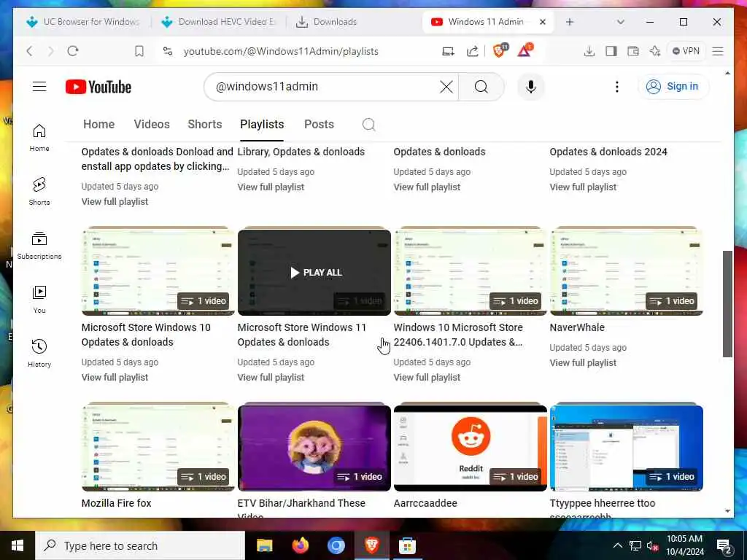
Task: Switch to the Home channel tab
Action: pyautogui.click(x=98, y=124)
